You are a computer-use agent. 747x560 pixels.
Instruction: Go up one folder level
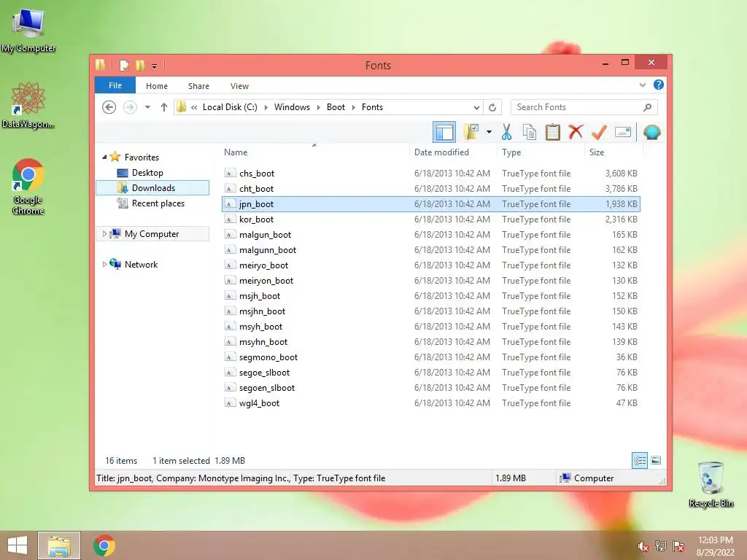164,107
